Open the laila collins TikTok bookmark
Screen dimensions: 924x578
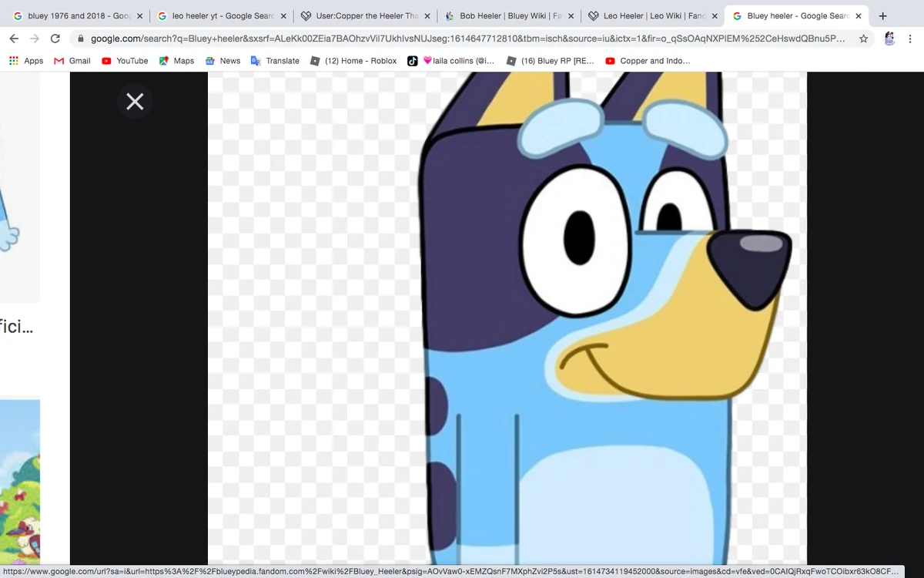[x=457, y=60]
